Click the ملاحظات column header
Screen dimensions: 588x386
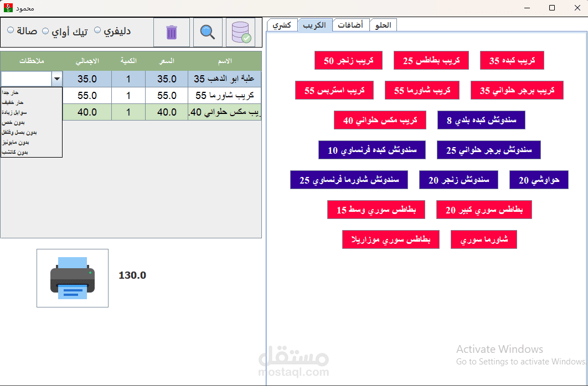click(x=32, y=61)
